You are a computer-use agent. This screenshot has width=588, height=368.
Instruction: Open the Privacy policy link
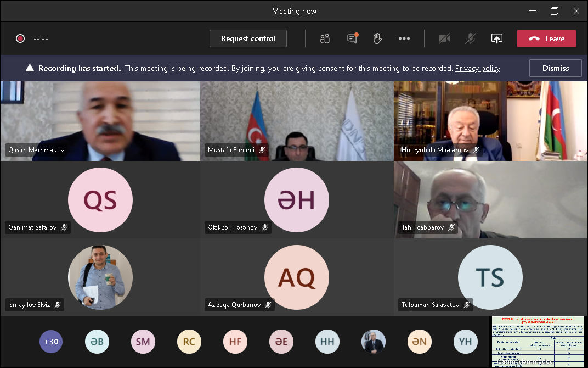(x=477, y=69)
